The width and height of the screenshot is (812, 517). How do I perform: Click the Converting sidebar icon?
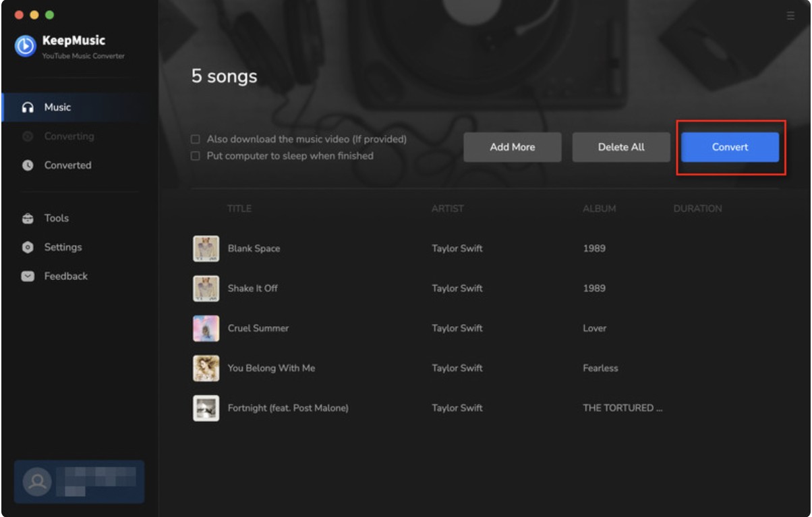28,136
